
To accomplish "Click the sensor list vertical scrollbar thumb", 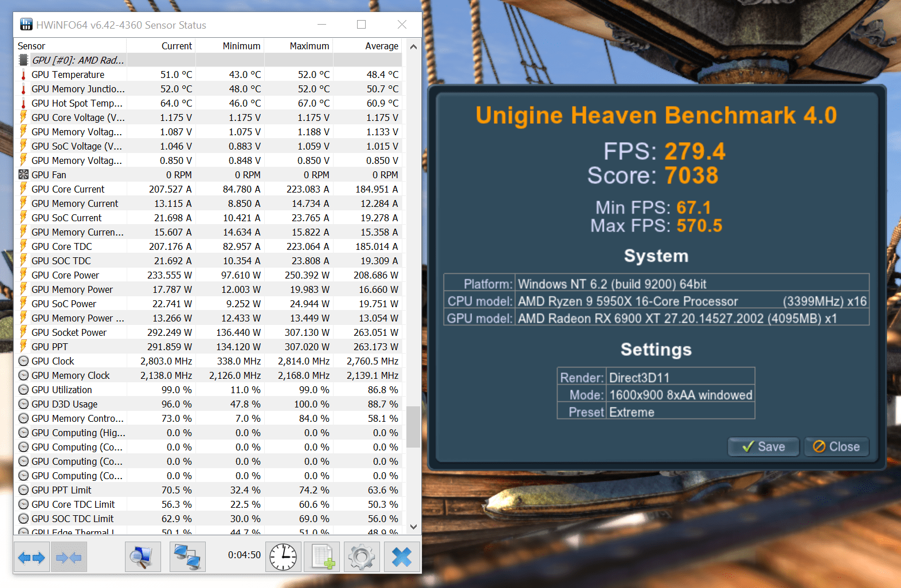I will [x=413, y=426].
